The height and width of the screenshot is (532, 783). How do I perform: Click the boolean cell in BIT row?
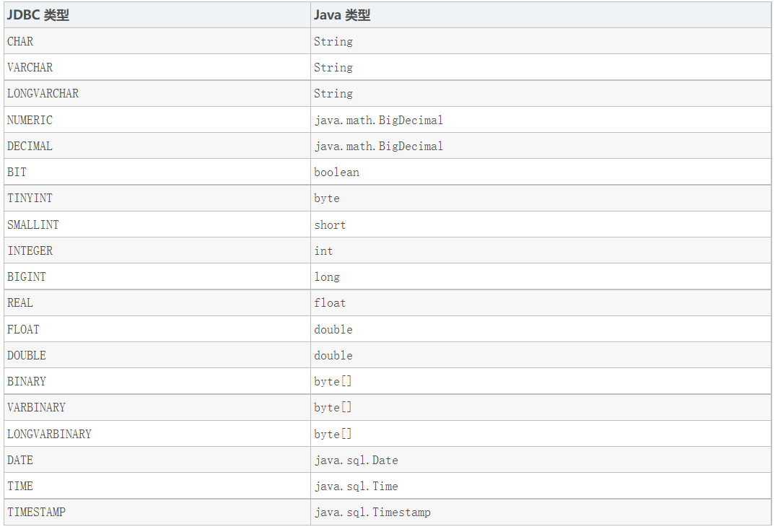[x=541, y=172]
